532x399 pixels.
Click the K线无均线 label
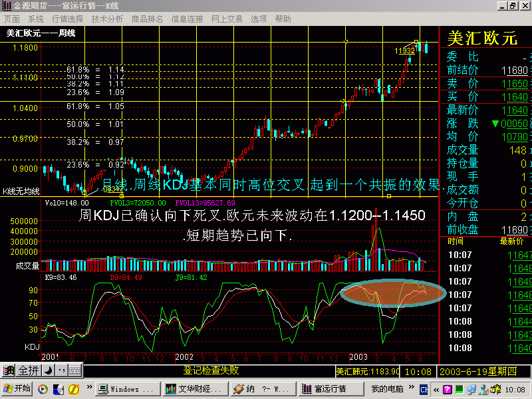(x=21, y=192)
